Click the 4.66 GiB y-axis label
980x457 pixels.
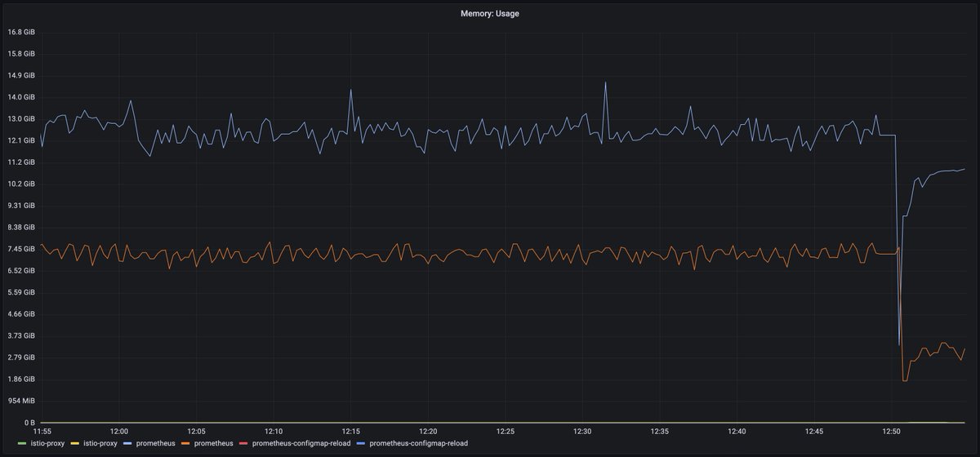coord(20,314)
